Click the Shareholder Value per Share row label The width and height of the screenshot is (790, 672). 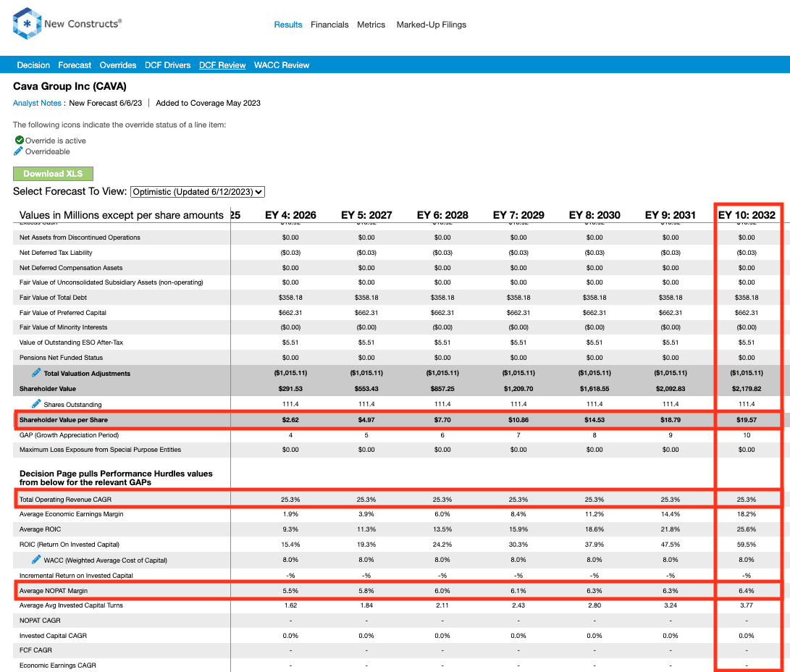tap(64, 419)
